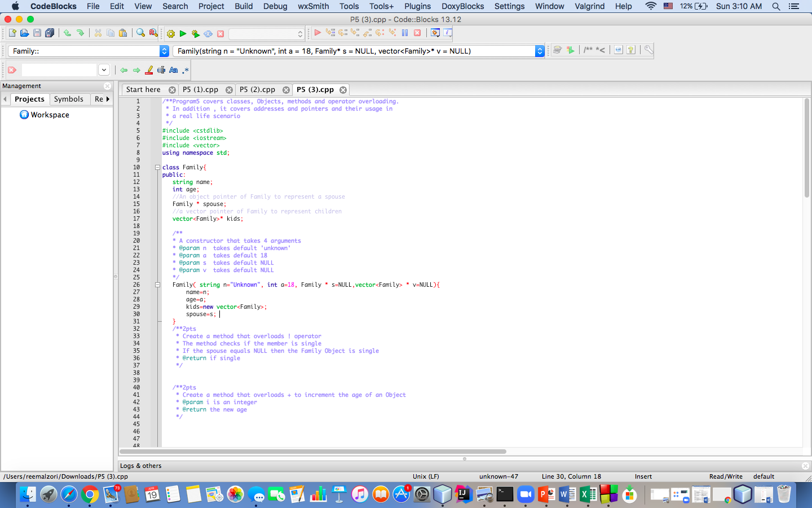812x508 pixels.
Task: Build the project with the gear icon
Action: tap(170, 34)
